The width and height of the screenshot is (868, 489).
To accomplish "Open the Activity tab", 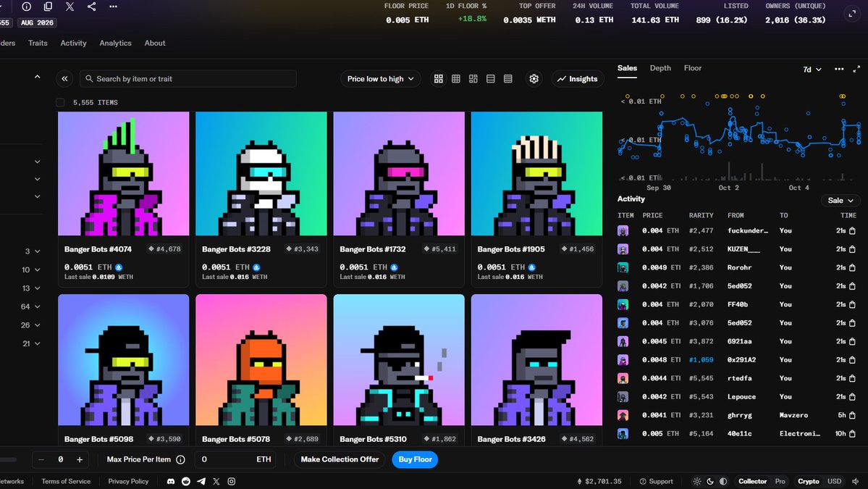I will 74,43.
